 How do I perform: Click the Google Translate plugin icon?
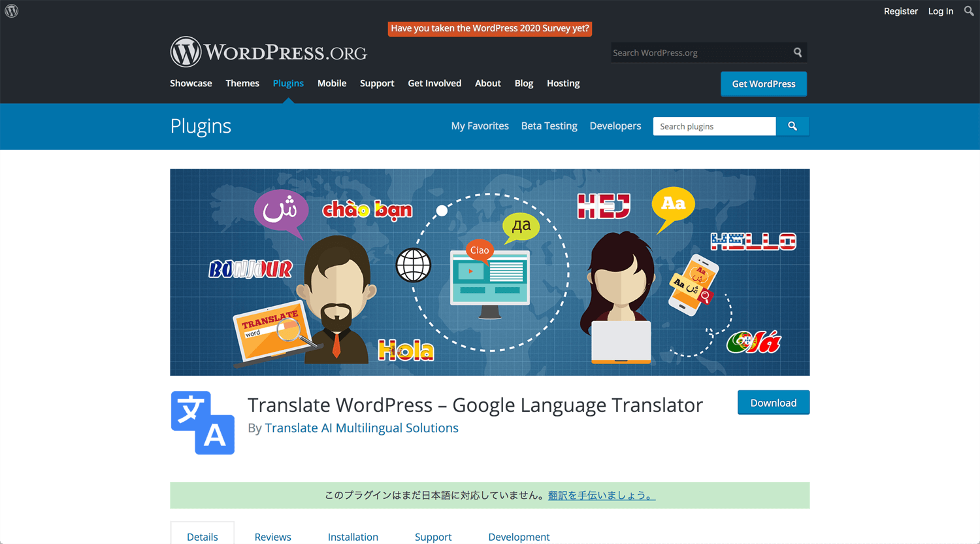click(x=203, y=422)
